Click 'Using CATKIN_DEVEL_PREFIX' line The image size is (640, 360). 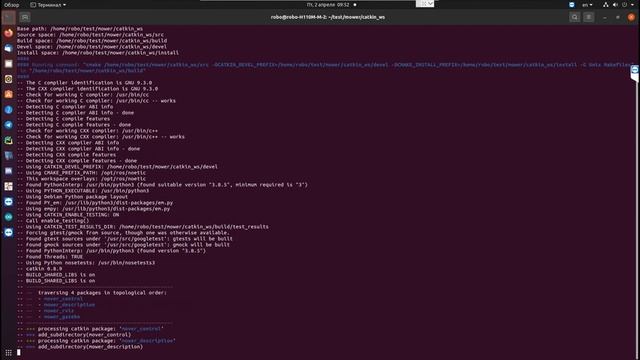[117, 167]
